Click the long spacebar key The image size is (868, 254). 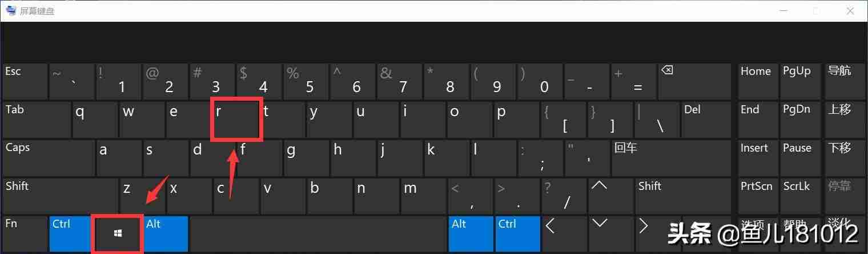click(x=318, y=233)
